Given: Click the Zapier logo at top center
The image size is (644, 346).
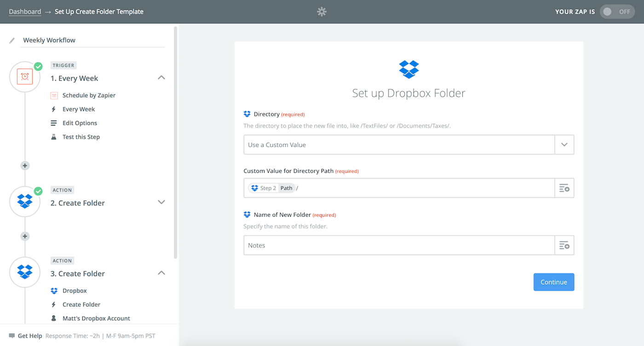Looking at the screenshot, I should (322, 12).
